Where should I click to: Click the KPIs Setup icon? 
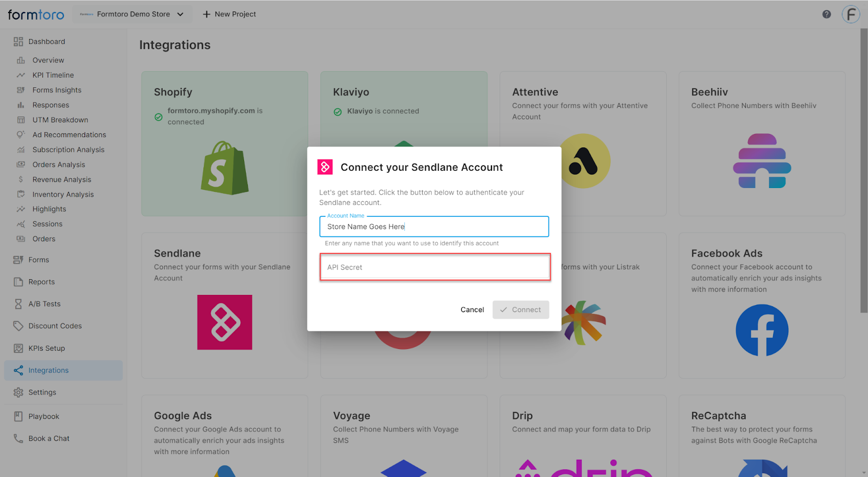coord(18,349)
